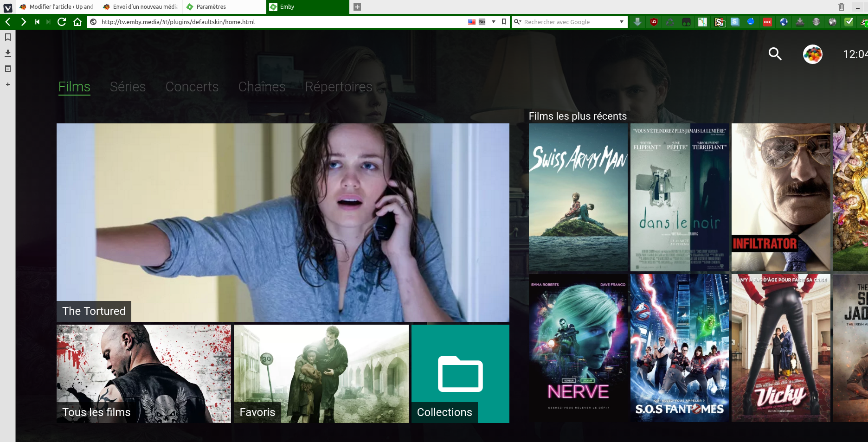Switch to the Concerts section

192,87
